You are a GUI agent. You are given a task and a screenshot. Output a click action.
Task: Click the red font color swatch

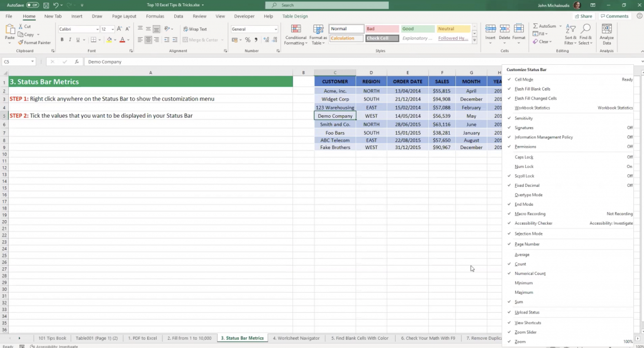(122, 40)
